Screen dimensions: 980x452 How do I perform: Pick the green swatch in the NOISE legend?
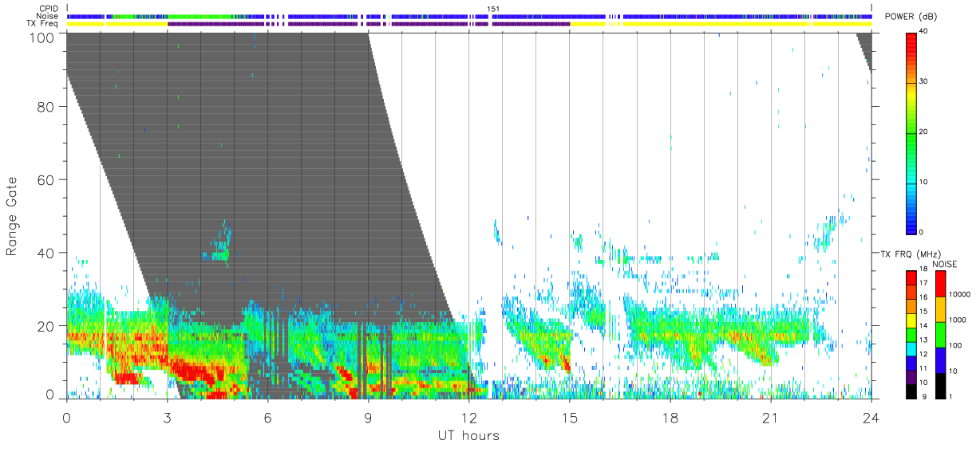939,334
